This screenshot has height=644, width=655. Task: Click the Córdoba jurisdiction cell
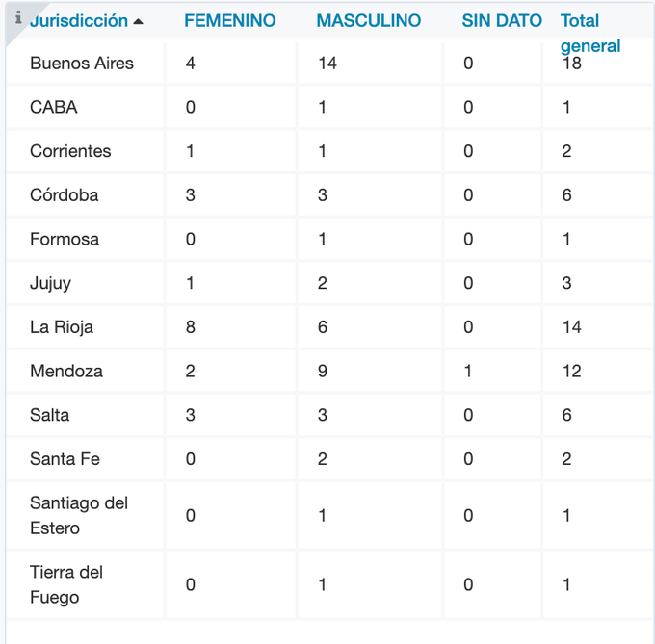(x=64, y=194)
